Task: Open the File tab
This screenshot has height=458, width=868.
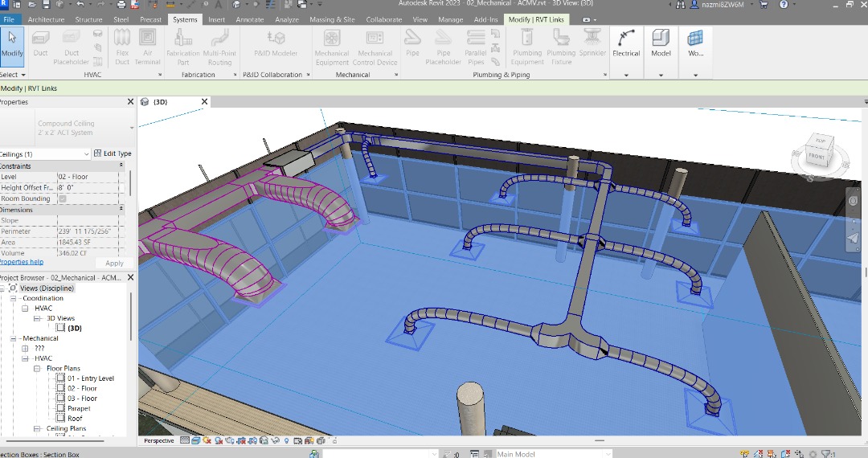Action: [9, 19]
